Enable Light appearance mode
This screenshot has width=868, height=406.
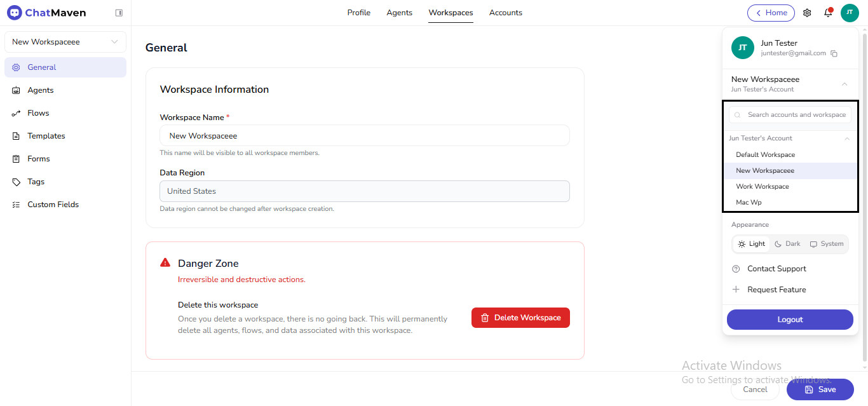click(751, 243)
